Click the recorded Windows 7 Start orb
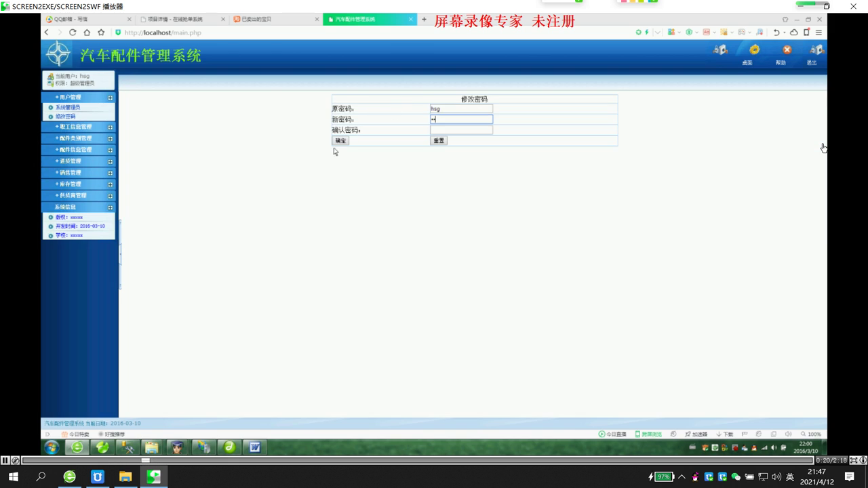The height and width of the screenshot is (488, 868). coord(52,447)
